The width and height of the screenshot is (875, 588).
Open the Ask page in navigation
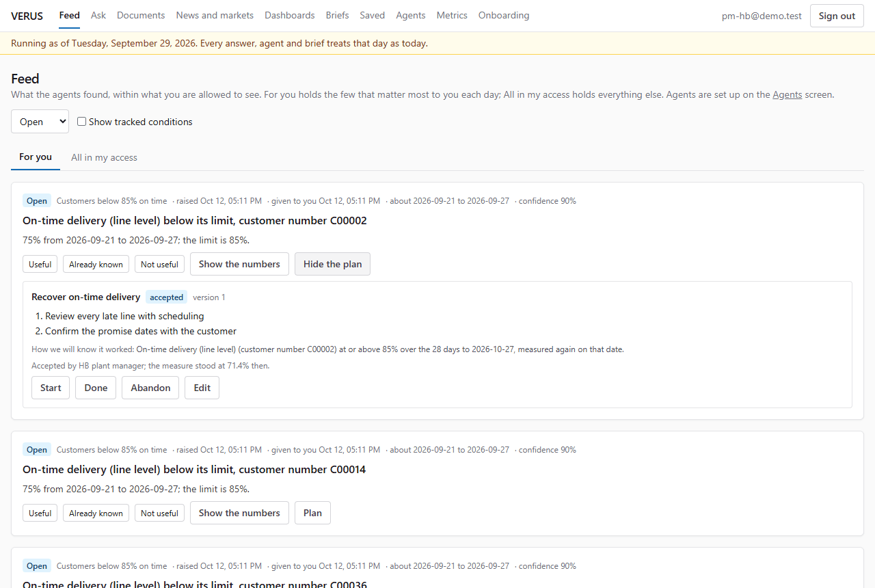pos(98,15)
